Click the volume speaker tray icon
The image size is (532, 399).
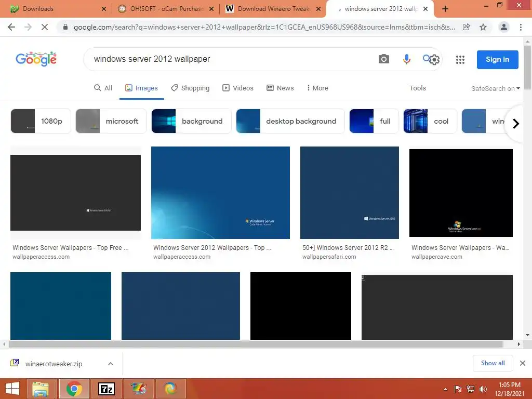tap(483, 389)
